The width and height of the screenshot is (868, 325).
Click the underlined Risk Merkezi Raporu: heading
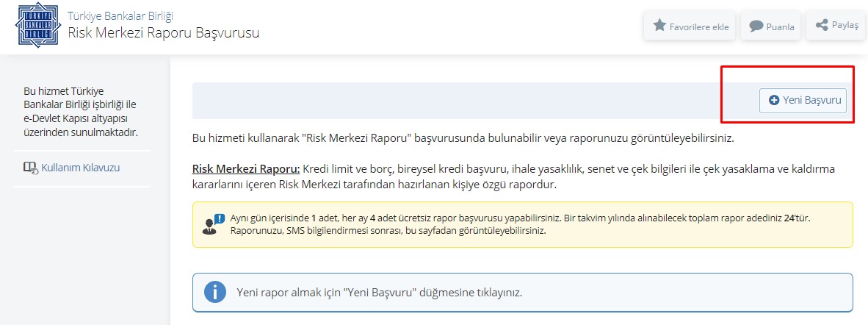tap(246, 168)
